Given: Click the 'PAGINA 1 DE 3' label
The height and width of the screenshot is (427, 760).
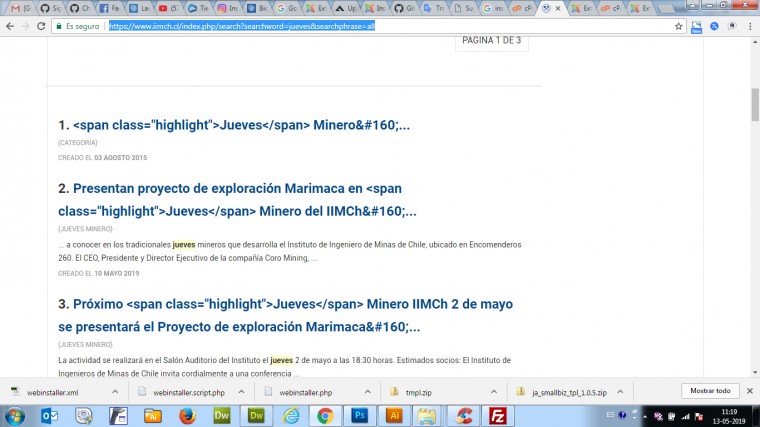Looking at the screenshot, I should [x=491, y=41].
